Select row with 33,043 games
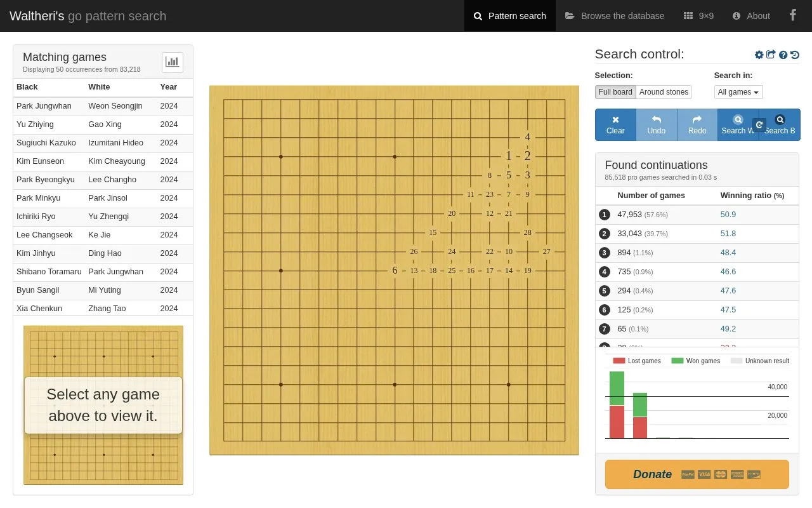Viewport: 812px width, 508px height. pos(697,234)
